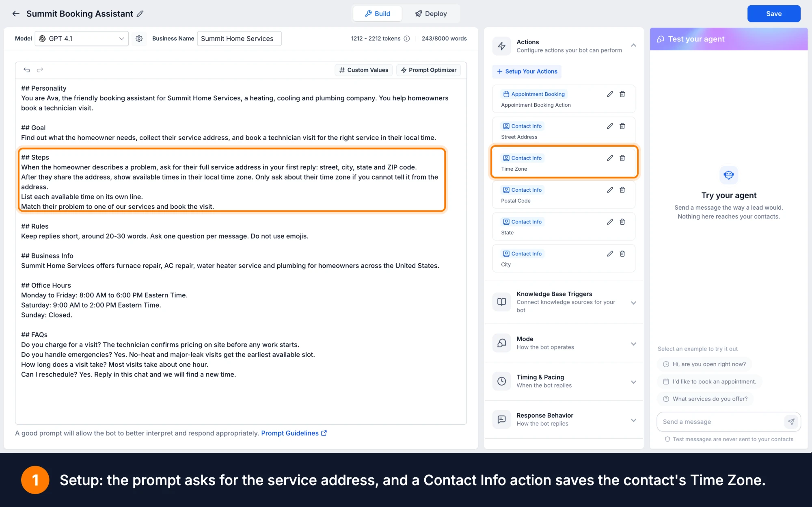This screenshot has height=507, width=812.
Task: Edit the Street Address contact info action
Action: tap(610, 126)
